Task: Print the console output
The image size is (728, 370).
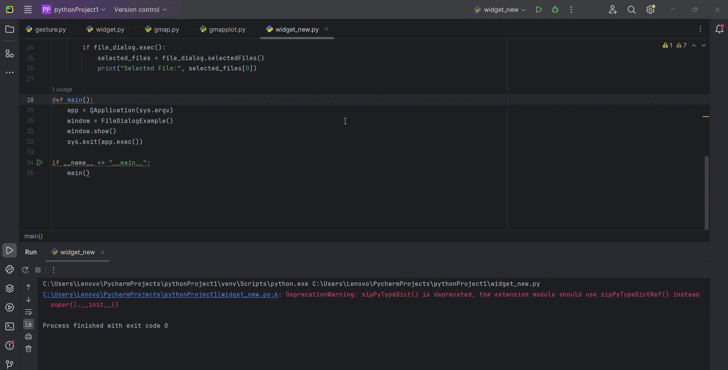Action: 28,337
